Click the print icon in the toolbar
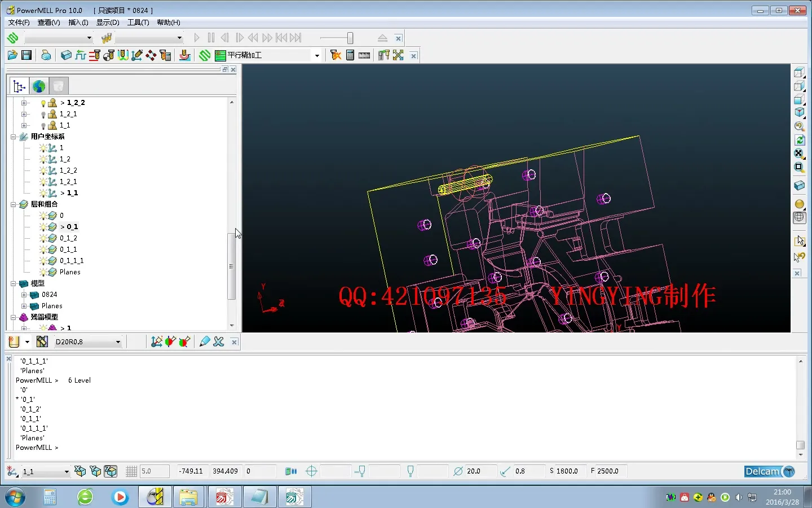The image size is (812, 508). point(46,55)
